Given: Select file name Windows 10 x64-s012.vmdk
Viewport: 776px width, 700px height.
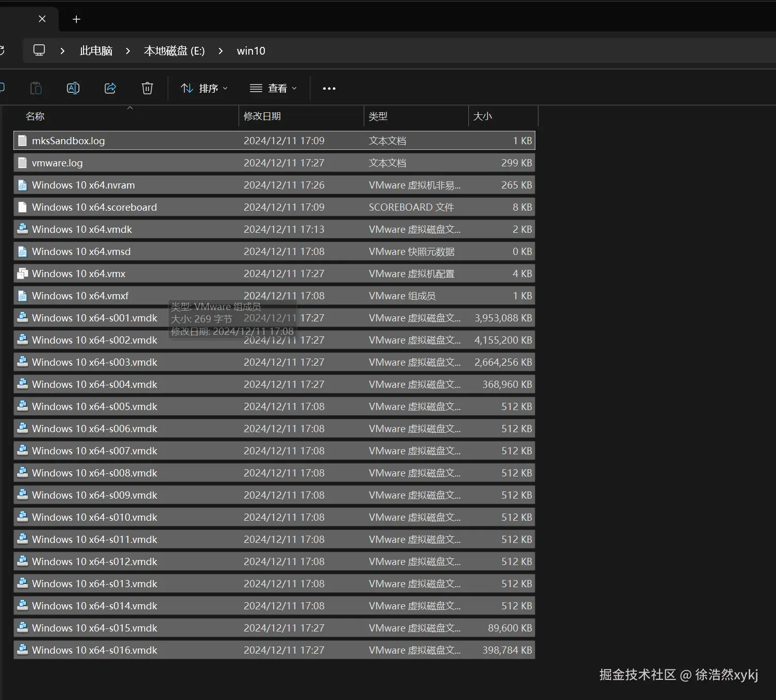Looking at the screenshot, I should tap(94, 561).
